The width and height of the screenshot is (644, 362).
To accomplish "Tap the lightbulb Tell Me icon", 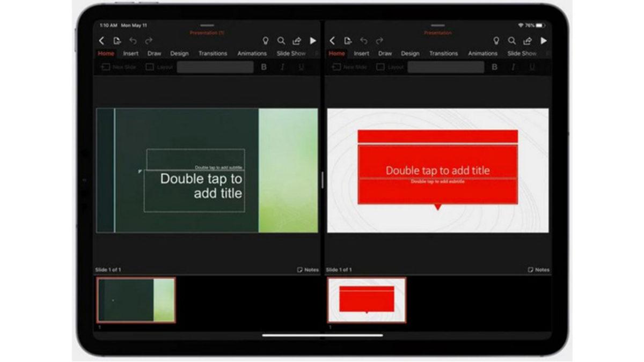I will 266,40.
